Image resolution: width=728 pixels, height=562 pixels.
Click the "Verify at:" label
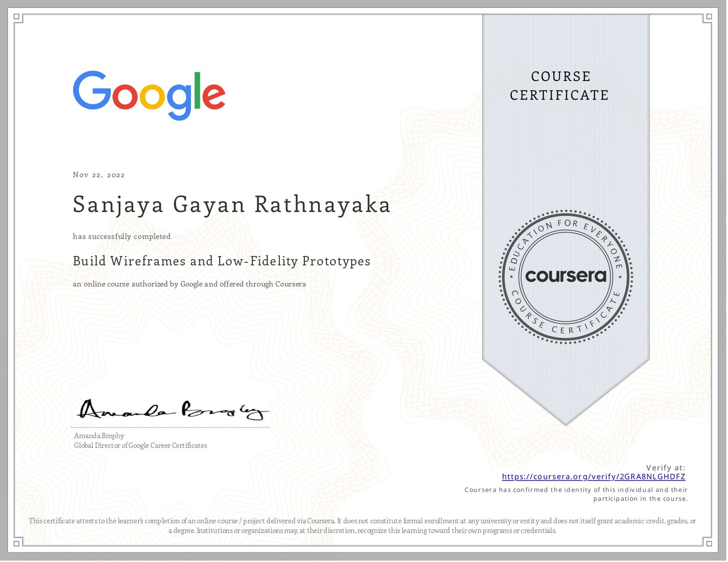pos(666,467)
